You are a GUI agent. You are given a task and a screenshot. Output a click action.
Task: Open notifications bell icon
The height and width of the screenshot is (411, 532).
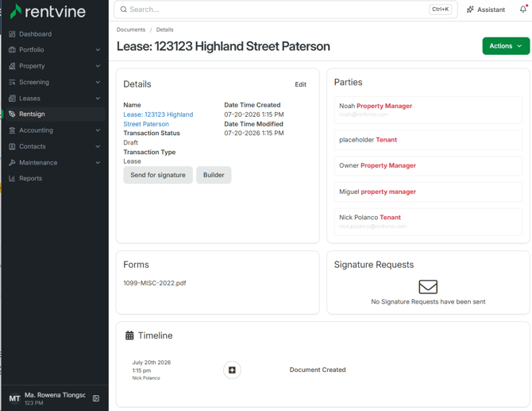pos(523,10)
